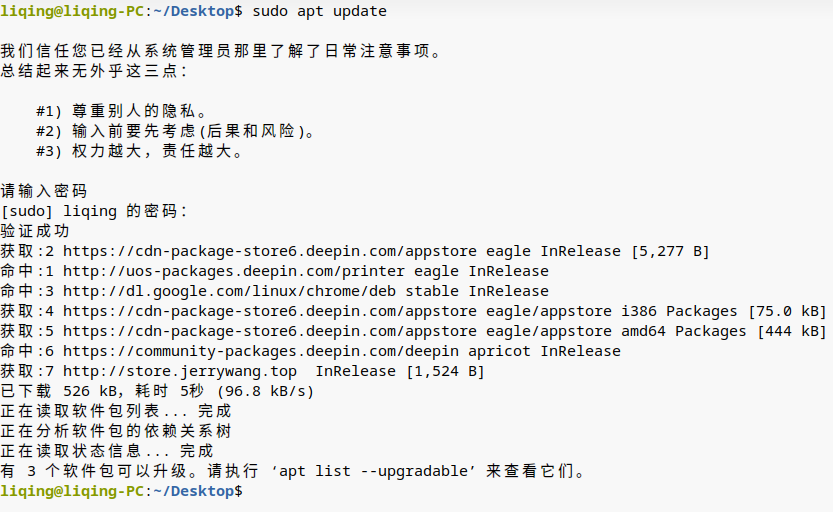Viewport: 833px width, 512px height.
Task: Click the 'sudo apt update' command text
Action: 319,11
